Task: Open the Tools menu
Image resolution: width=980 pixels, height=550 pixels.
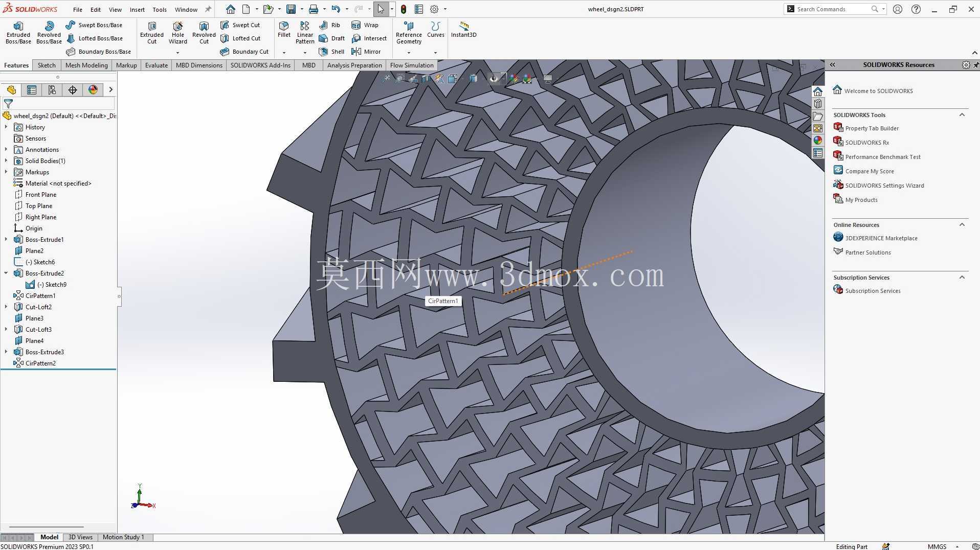Action: click(160, 10)
